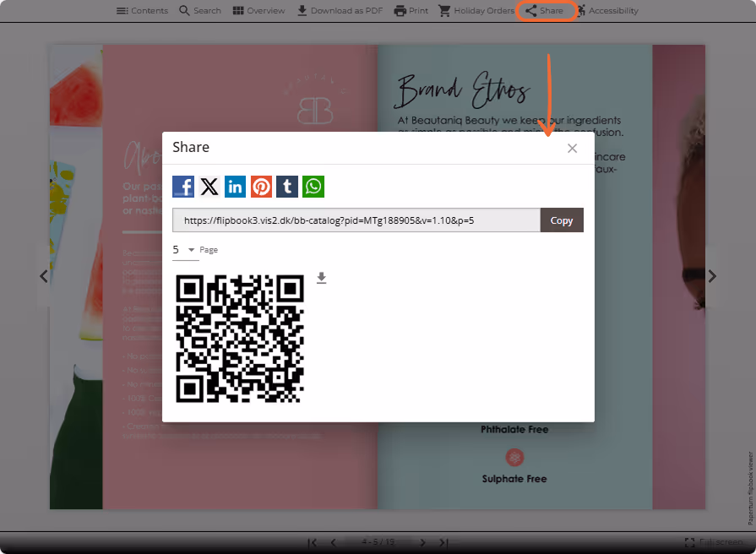Jump to the last page
The height and width of the screenshot is (554, 756).
(x=443, y=542)
